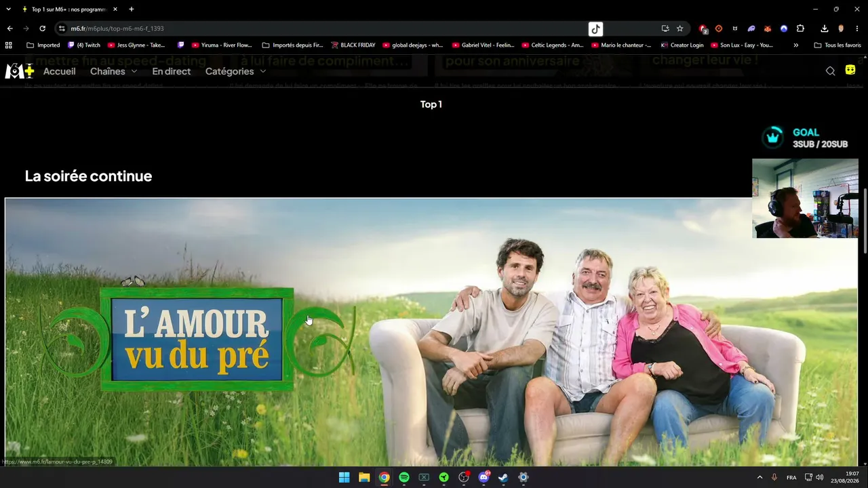Click the Top 1 page title
This screenshot has width=868, height=488.
coord(431,104)
